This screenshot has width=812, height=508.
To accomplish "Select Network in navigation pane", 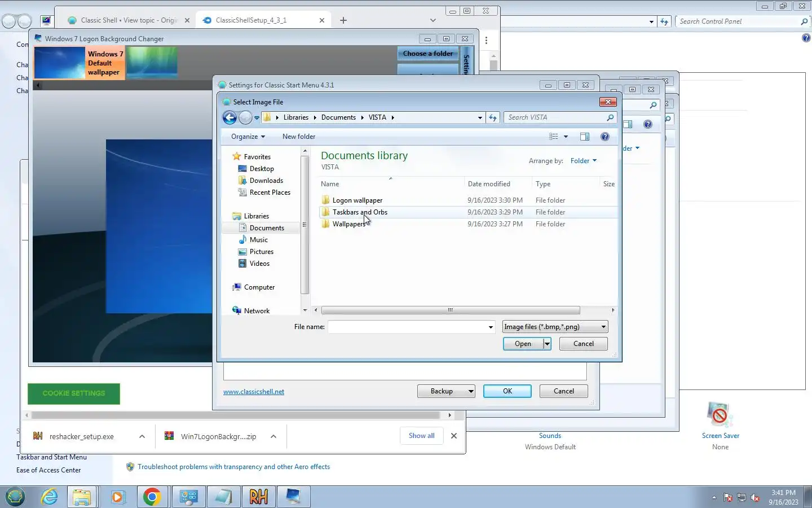I will pos(257,311).
